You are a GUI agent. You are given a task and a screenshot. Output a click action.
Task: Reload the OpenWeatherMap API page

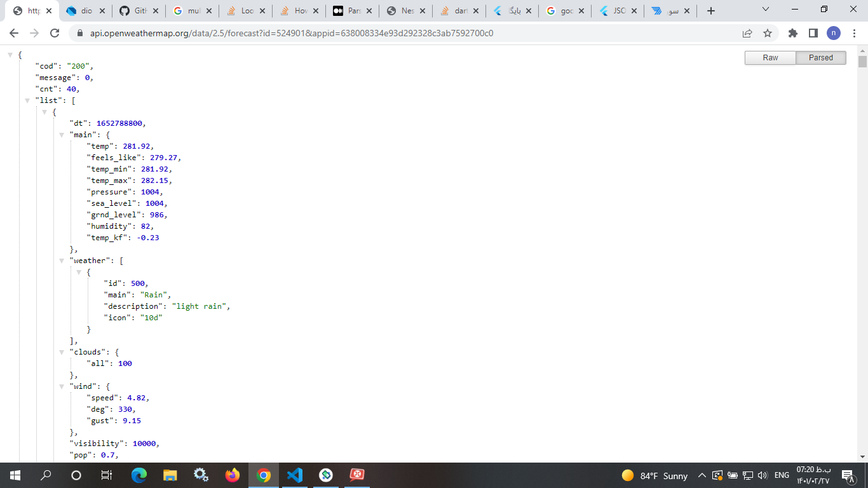click(x=55, y=33)
